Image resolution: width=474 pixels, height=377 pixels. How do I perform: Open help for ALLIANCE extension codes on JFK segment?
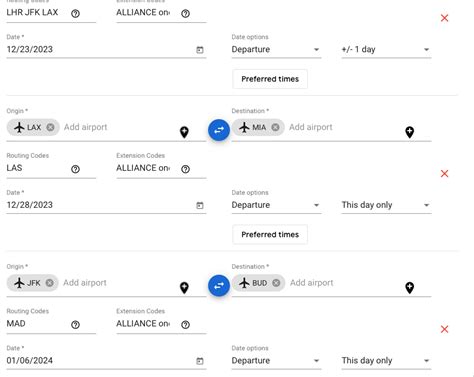(x=186, y=325)
